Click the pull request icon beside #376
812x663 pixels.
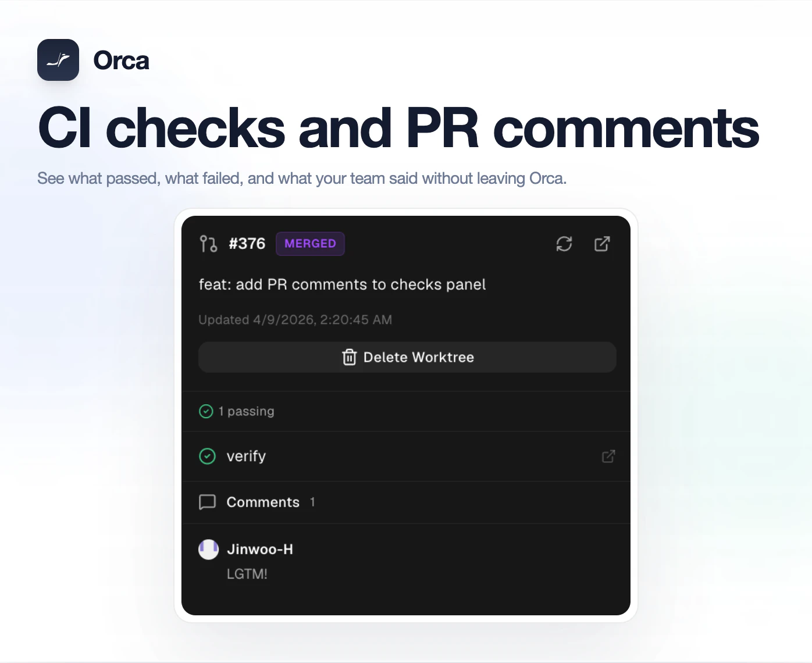point(208,244)
